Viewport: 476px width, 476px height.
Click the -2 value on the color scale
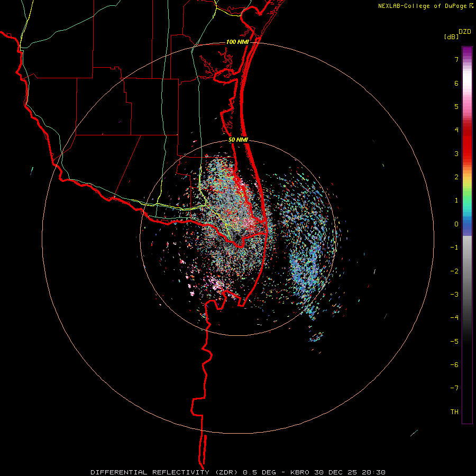454,271
